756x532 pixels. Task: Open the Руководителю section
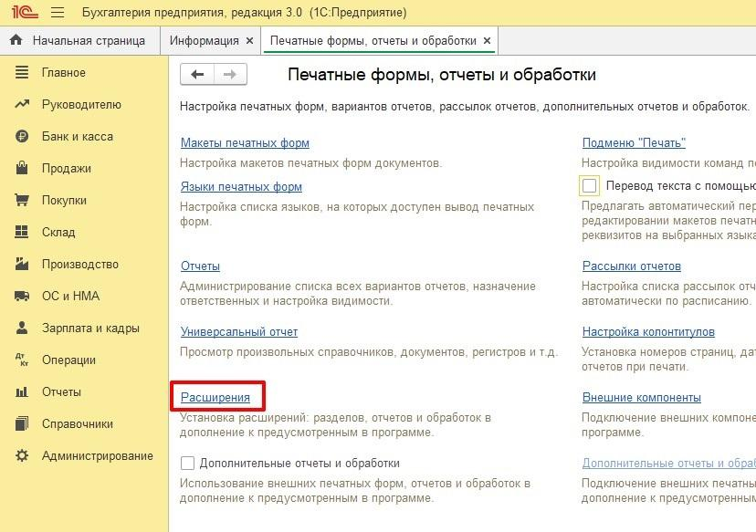pyautogui.click(x=81, y=105)
